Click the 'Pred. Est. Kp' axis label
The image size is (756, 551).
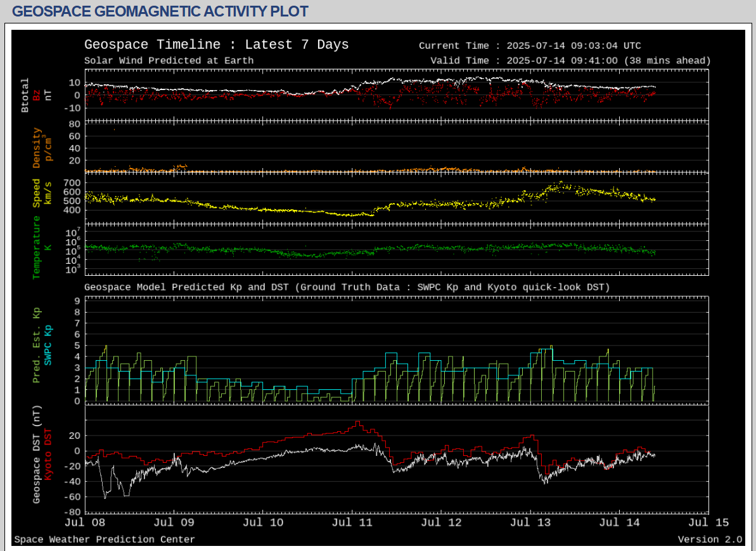37,345
